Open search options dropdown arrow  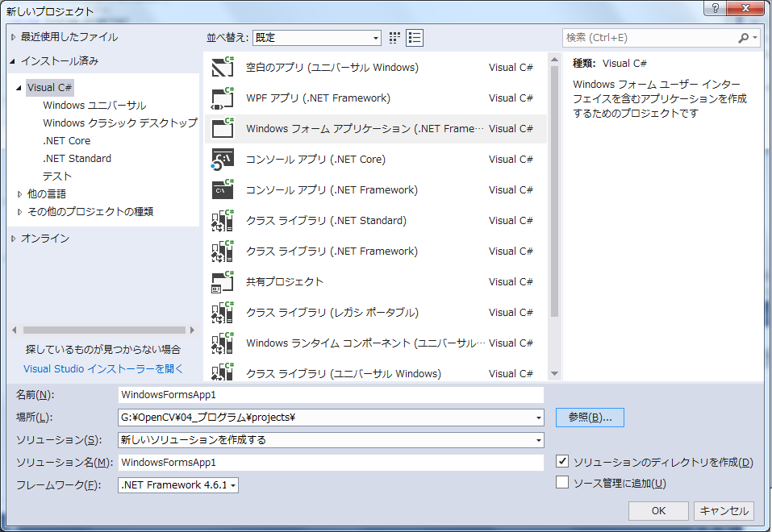click(755, 38)
